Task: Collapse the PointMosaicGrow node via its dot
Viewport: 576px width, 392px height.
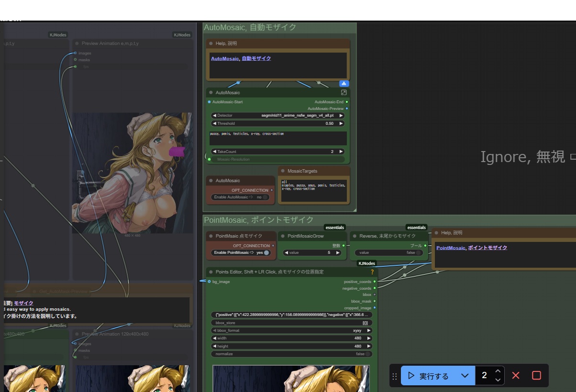Action: click(x=282, y=236)
